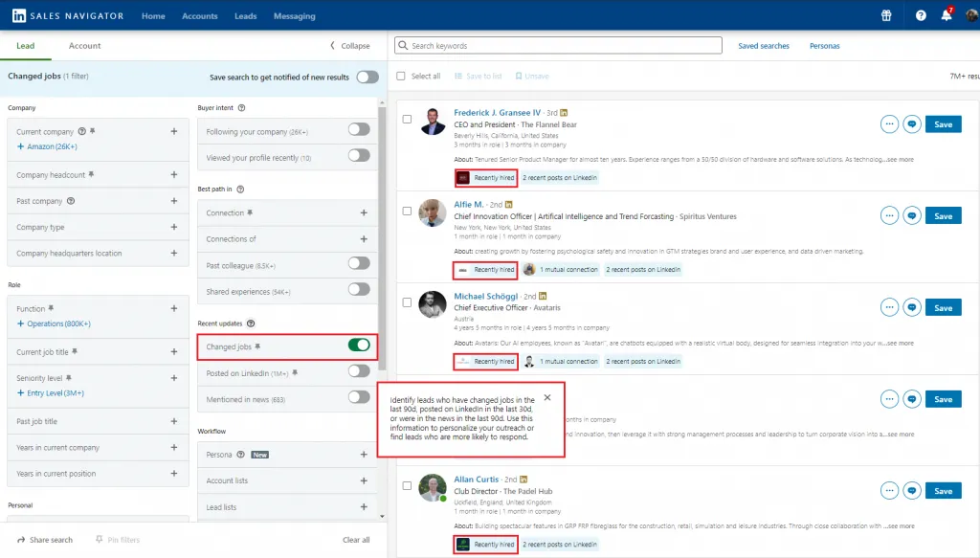Open the help question mark icon
980x558 pixels.
pos(921,15)
